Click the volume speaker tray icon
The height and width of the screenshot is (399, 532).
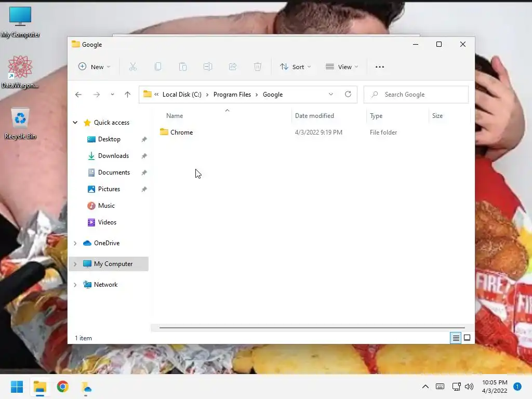[x=469, y=387]
